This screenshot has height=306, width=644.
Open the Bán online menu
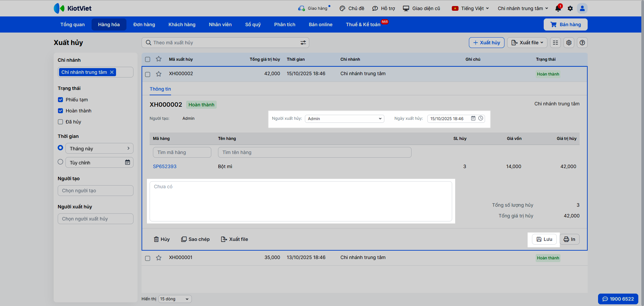[321, 24]
